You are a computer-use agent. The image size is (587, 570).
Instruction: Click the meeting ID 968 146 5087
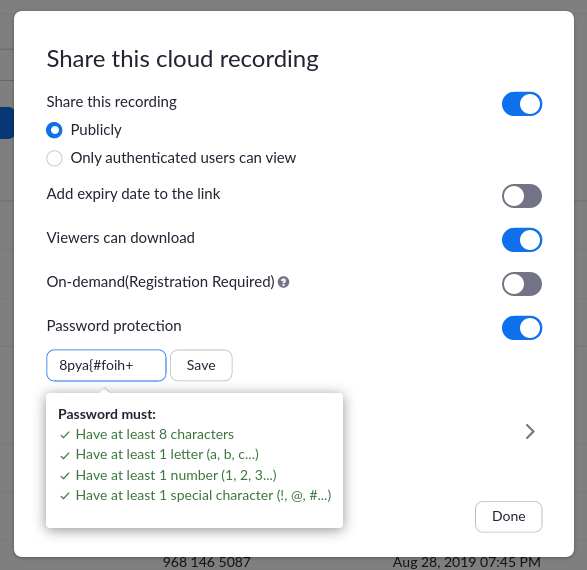click(207, 563)
